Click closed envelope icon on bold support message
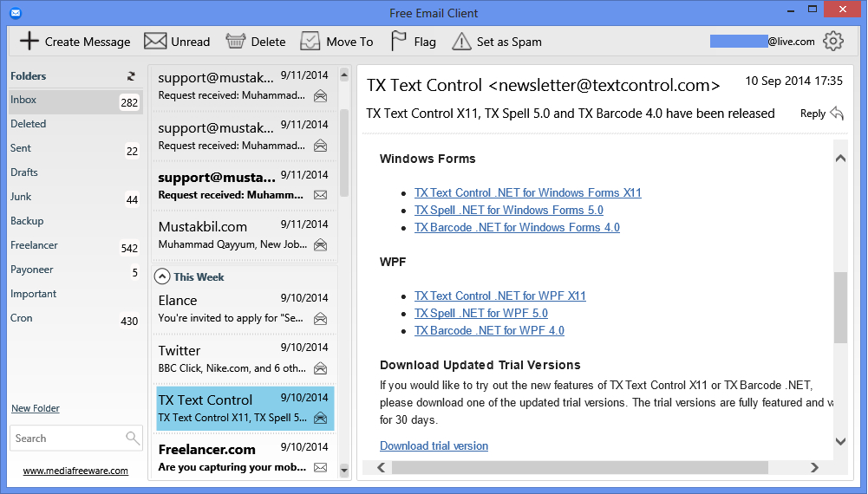This screenshot has height=494, width=868. (321, 195)
